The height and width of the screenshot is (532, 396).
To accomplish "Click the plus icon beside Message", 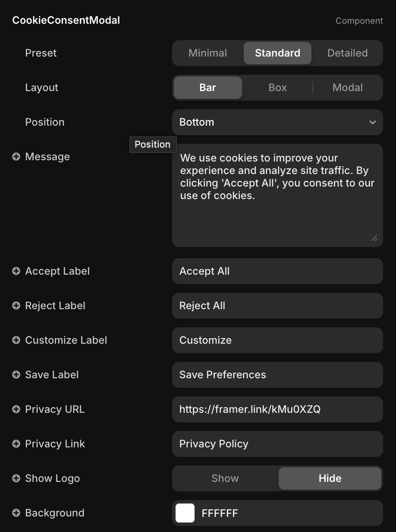I will (x=16, y=157).
